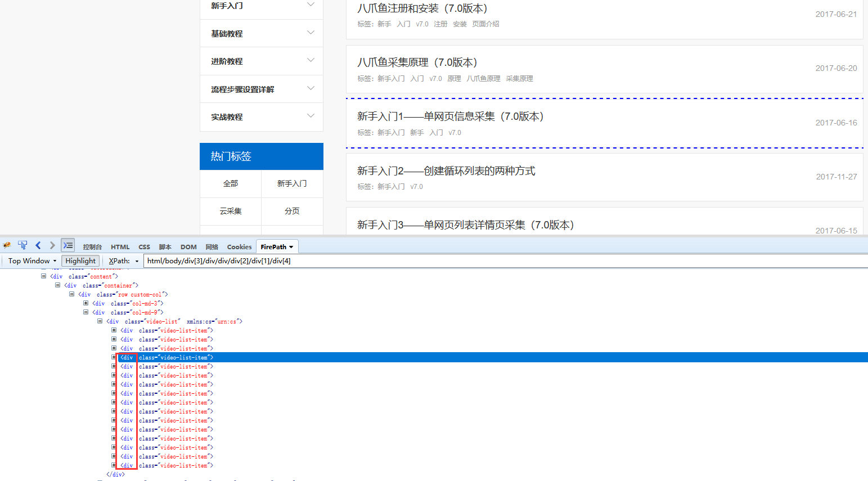Screen dimensions: 868x481
Task: Toggle the Firebug command line button
Action: point(68,245)
